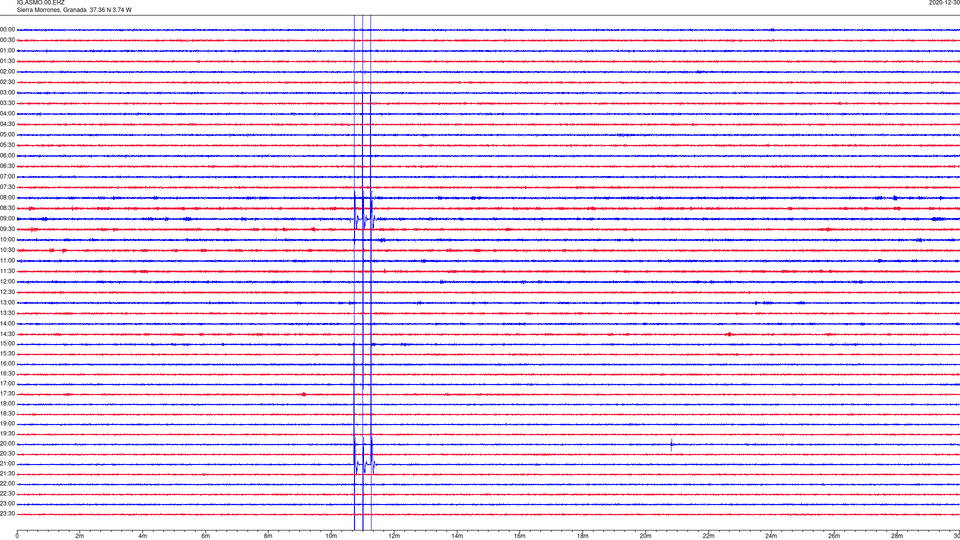Click the 2m tick on the minute axis
This screenshot has width=960, height=540.
[x=80, y=536]
